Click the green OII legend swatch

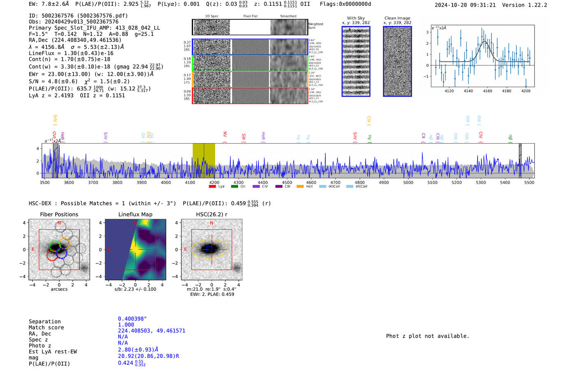click(x=235, y=187)
